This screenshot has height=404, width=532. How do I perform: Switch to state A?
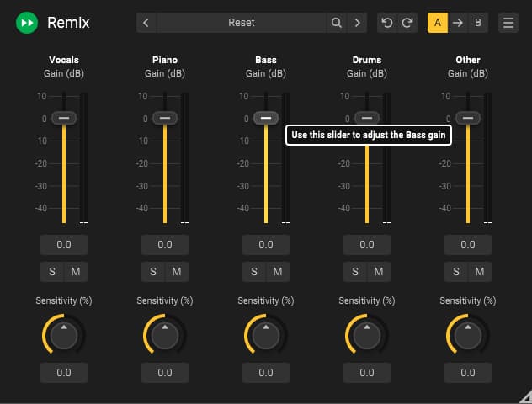[438, 23]
